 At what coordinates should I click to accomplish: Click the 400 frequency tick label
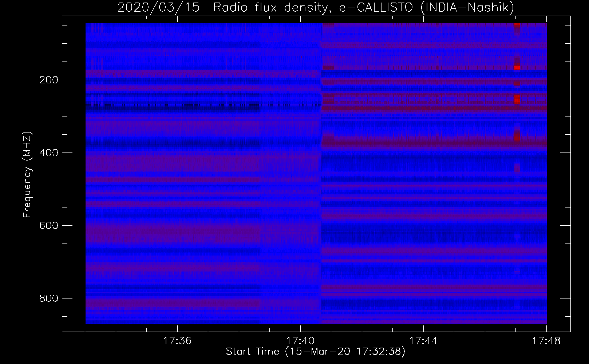click(x=49, y=153)
